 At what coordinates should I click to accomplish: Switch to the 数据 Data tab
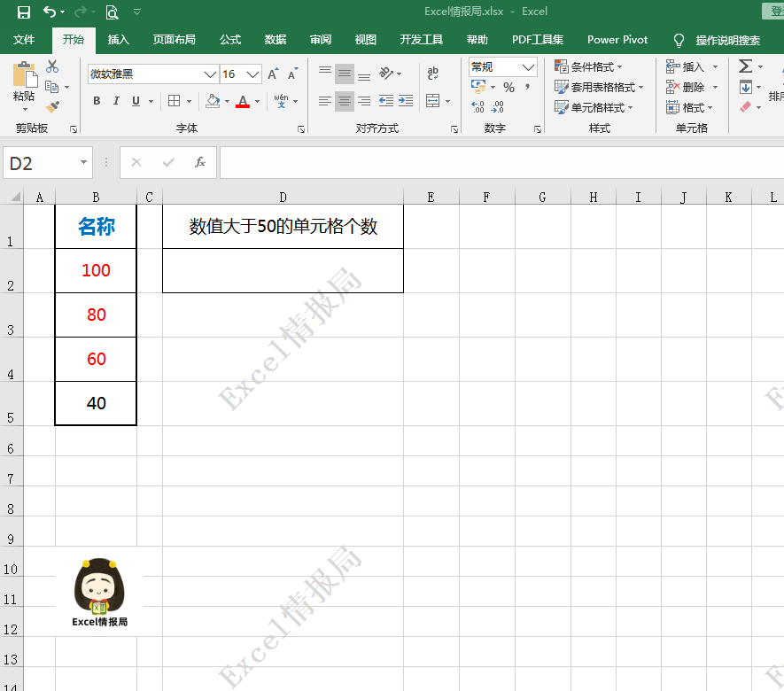point(275,40)
